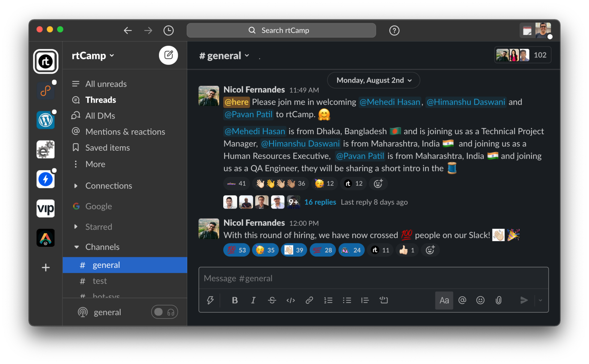Open the rtCamp workspace dropdown menu
589x364 pixels.
click(x=93, y=56)
